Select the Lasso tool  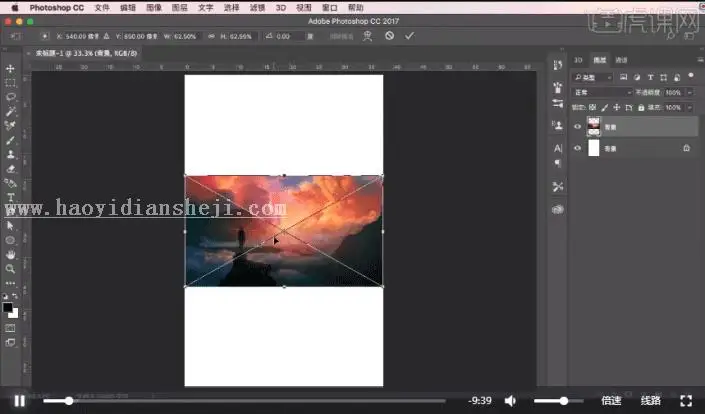pos(10,97)
